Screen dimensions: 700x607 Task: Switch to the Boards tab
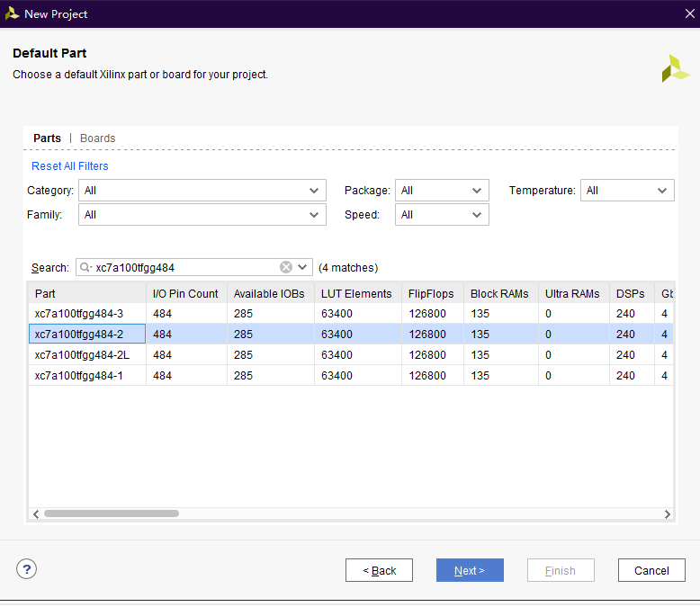(x=98, y=138)
